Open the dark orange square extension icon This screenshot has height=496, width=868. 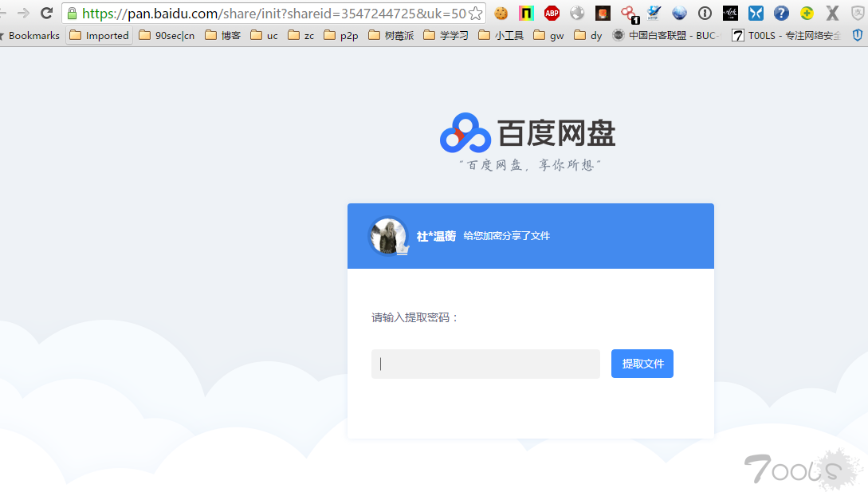603,14
